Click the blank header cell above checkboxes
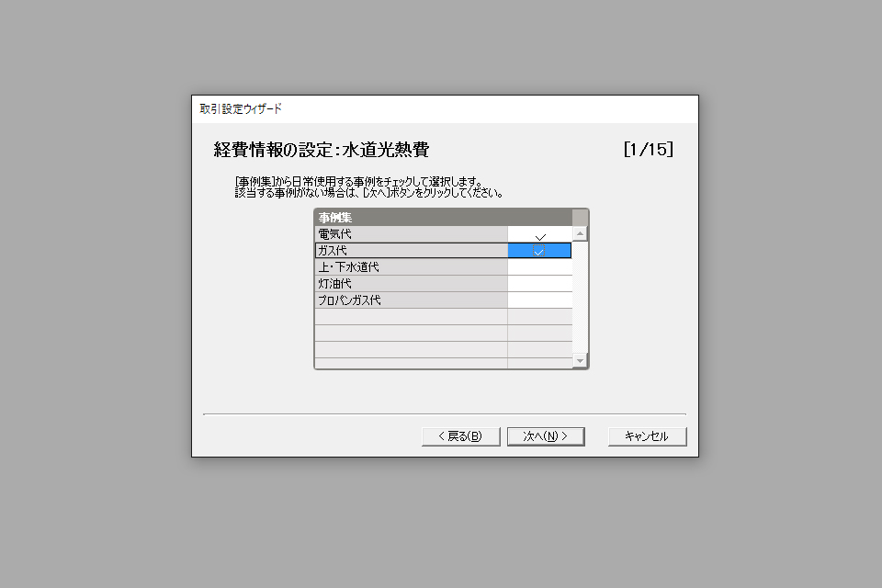The image size is (882, 588). coord(580,217)
